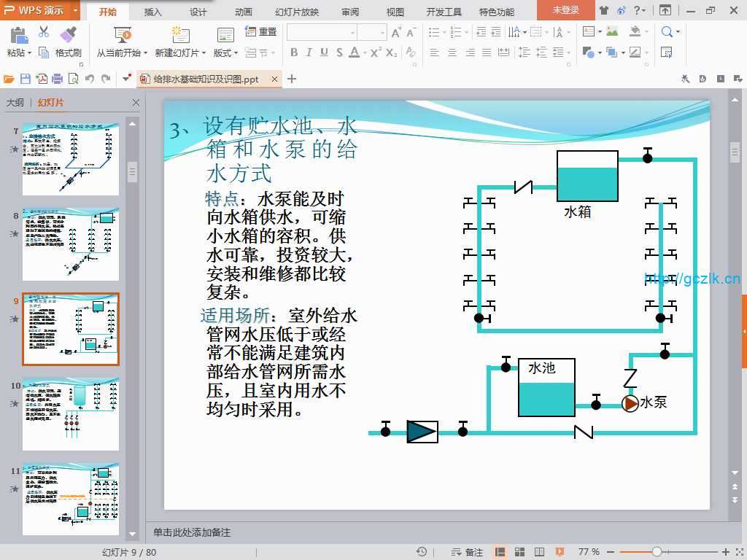Click the Format Painter (格式刷) brush icon
This screenshot has height=560, width=747.
[68, 34]
